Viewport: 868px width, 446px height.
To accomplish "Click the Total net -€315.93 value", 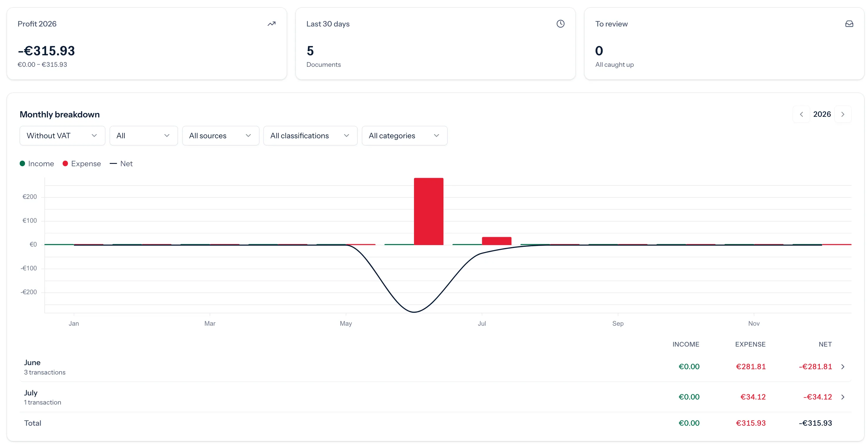I will pyautogui.click(x=815, y=423).
